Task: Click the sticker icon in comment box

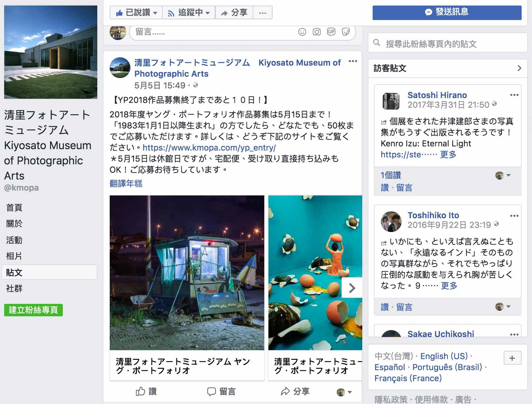Action: click(346, 32)
